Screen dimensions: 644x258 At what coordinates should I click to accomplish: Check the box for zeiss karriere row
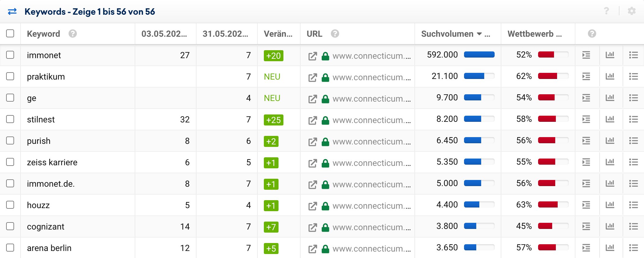pyautogui.click(x=10, y=162)
